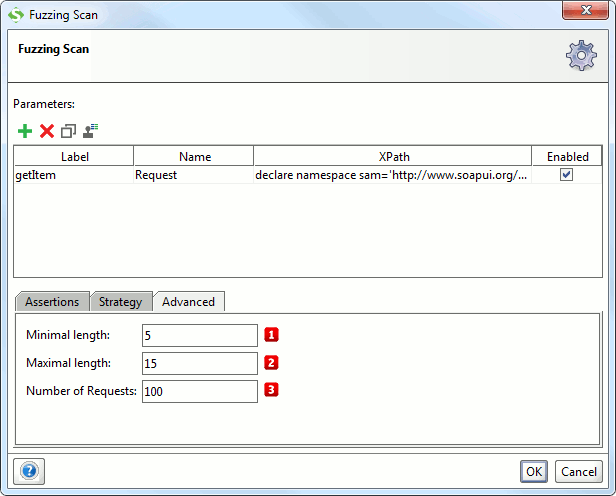The height and width of the screenshot is (496, 616).
Task: Click the Label column header
Action: tap(74, 156)
